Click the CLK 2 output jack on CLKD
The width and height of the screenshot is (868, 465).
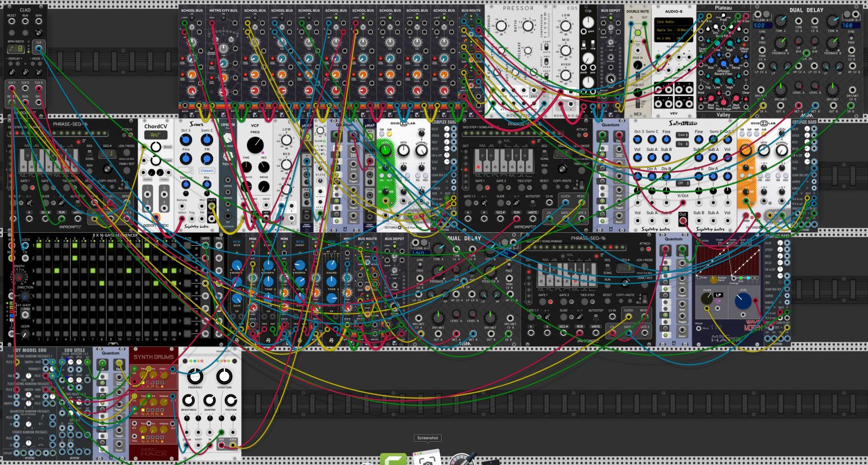pyautogui.click(x=25, y=89)
